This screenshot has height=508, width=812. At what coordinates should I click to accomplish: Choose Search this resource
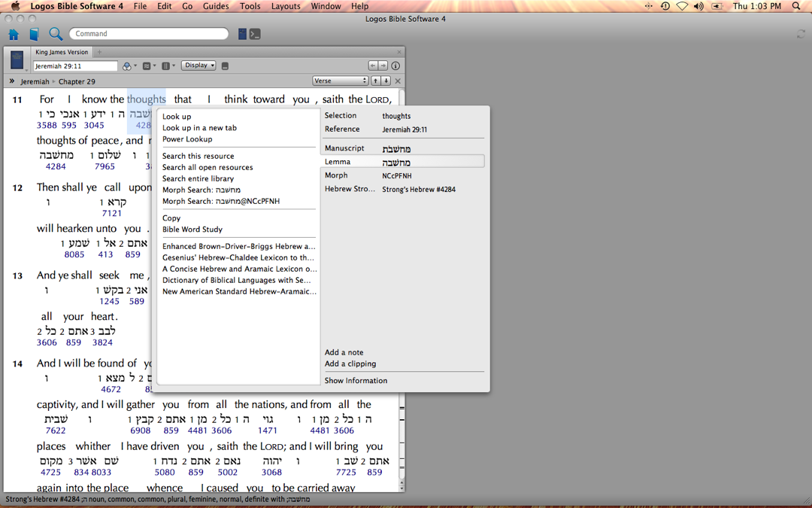click(198, 156)
